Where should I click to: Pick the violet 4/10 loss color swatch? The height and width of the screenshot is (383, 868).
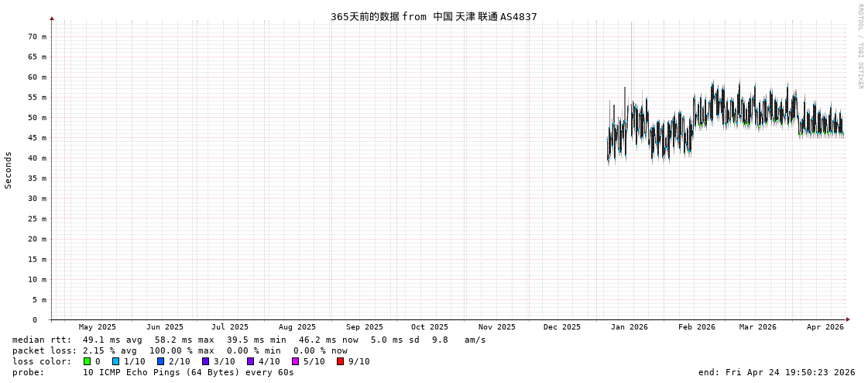[x=251, y=361]
